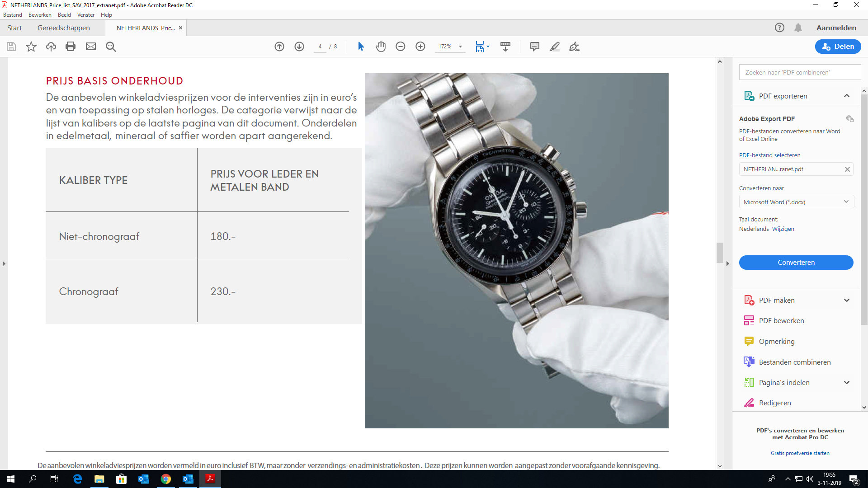Open the Windows Start menu
Image resolution: width=868 pixels, height=488 pixels.
tap(11, 479)
